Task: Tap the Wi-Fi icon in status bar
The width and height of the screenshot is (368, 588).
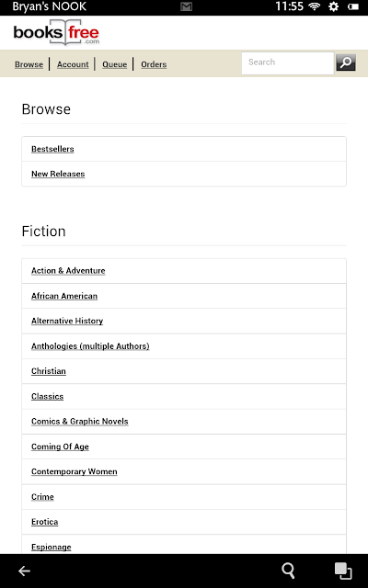Action: pyautogui.click(x=314, y=6)
